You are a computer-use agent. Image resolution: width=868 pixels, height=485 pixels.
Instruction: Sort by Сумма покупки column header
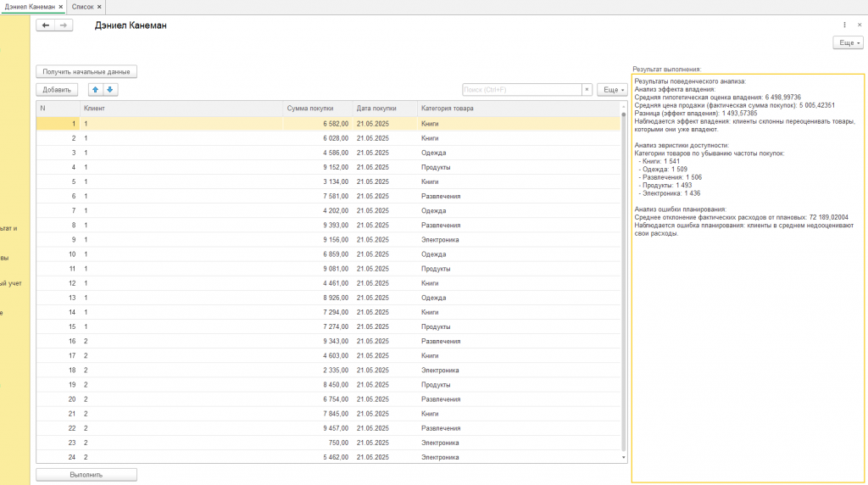tap(318, 109)
